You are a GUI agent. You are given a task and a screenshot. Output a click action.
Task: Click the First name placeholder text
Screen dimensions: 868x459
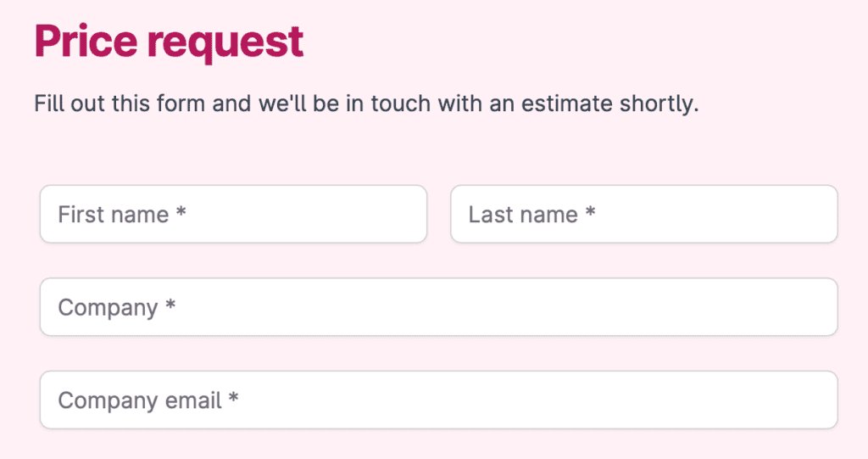click(114, 215)
